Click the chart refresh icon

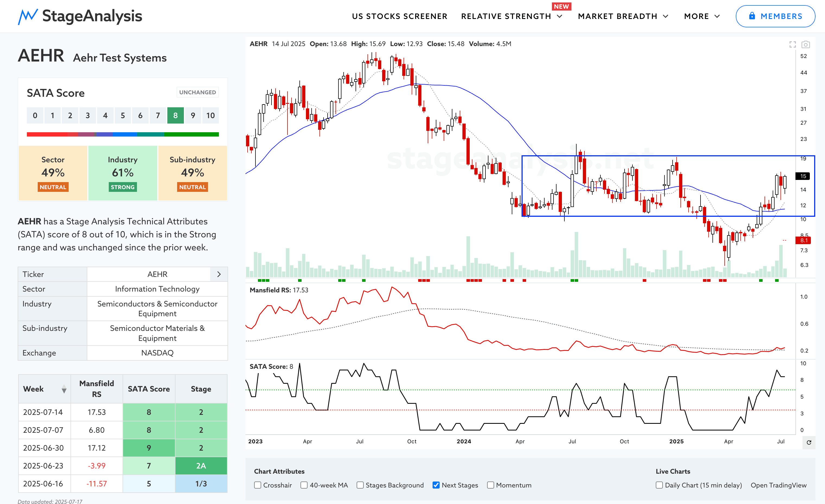tap(809, 442)
